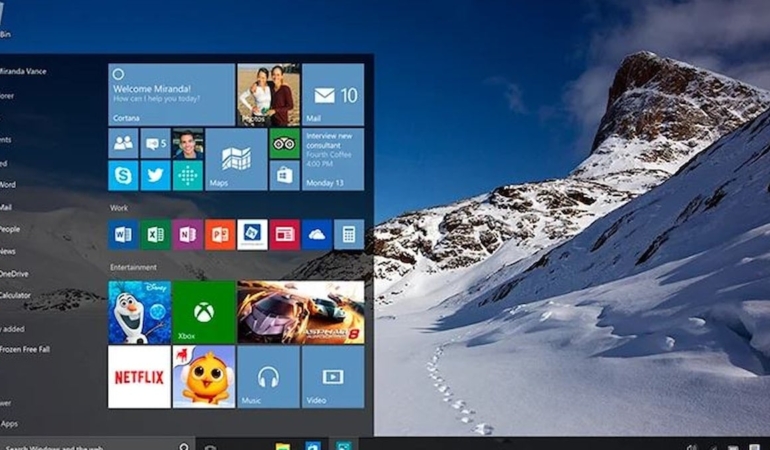The width and height of the screenshot is (770, 450).
Task: Open the messaging tile showing 5
Action: 155,143
